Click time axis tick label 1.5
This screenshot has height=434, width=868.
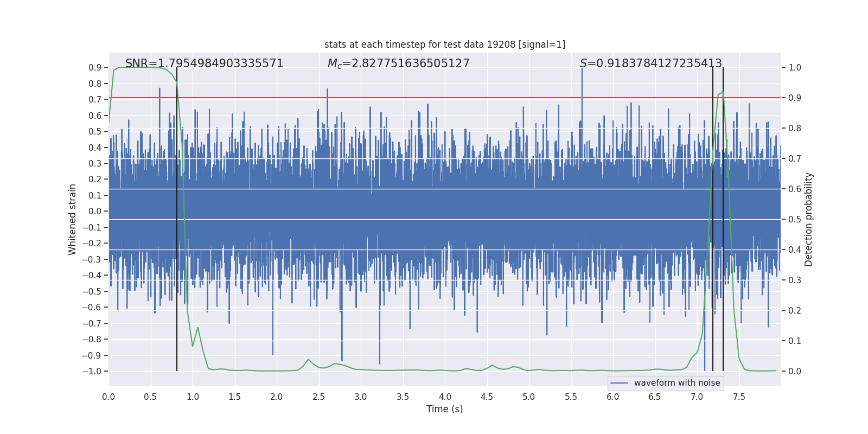235,397
